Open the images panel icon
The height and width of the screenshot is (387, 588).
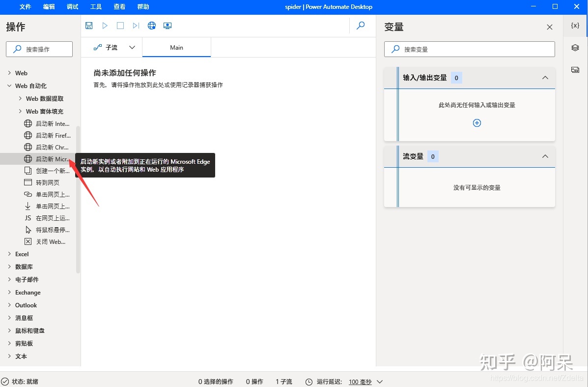point(575,70)
